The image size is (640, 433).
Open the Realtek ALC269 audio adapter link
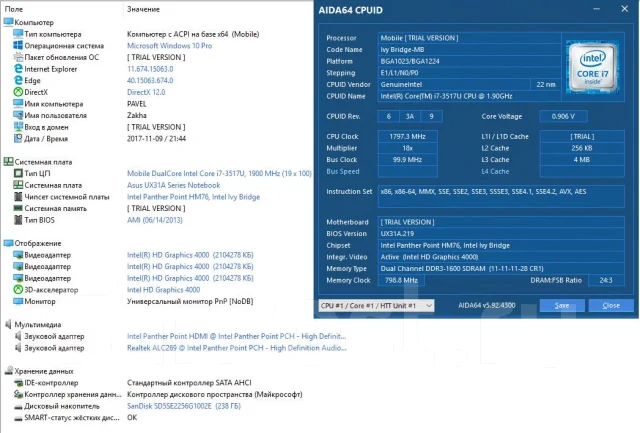[236, 348]
